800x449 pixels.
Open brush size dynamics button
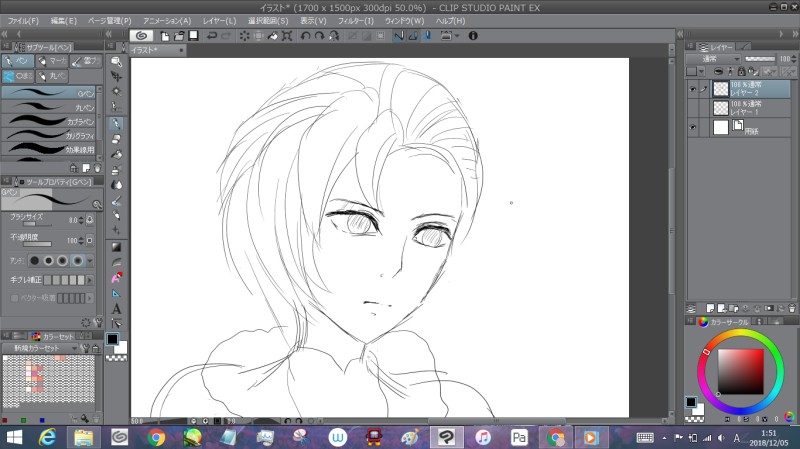[90, 220]
